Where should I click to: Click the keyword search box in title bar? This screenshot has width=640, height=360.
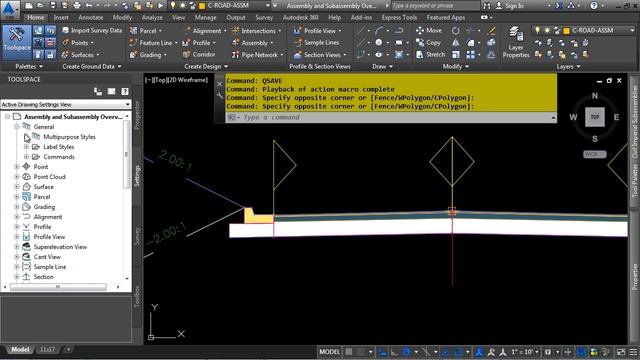(x=436, y=6)
